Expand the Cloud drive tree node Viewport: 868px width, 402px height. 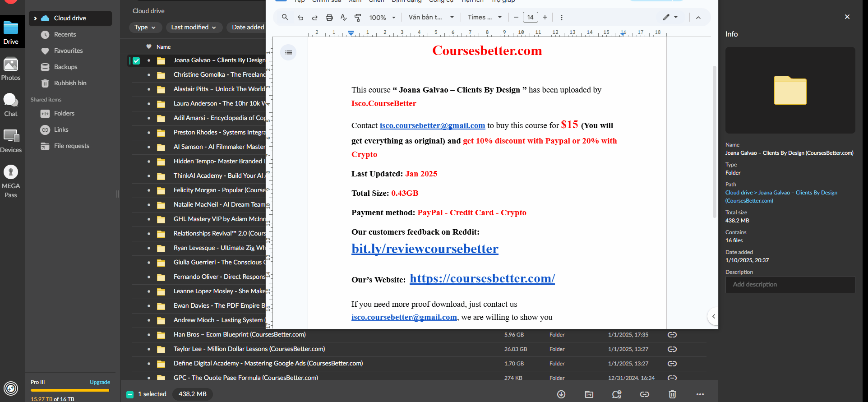click(35, 18)
